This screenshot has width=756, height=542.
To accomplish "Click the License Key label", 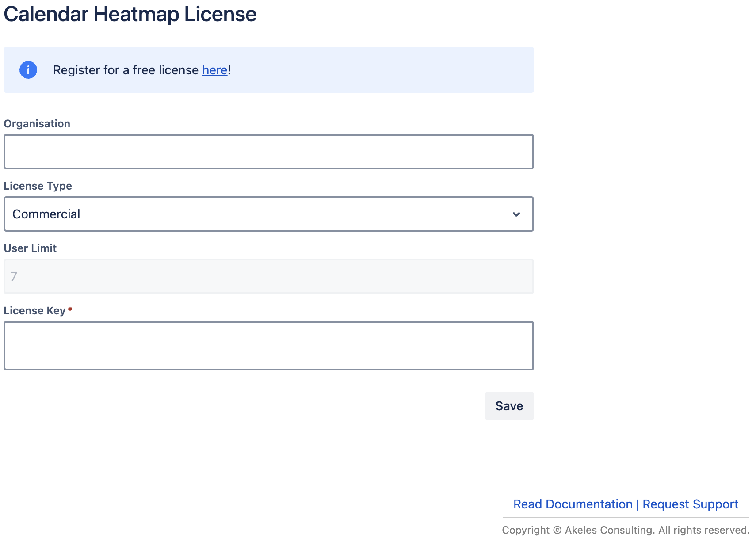I will pyautogui.click(x=34, y=311).
